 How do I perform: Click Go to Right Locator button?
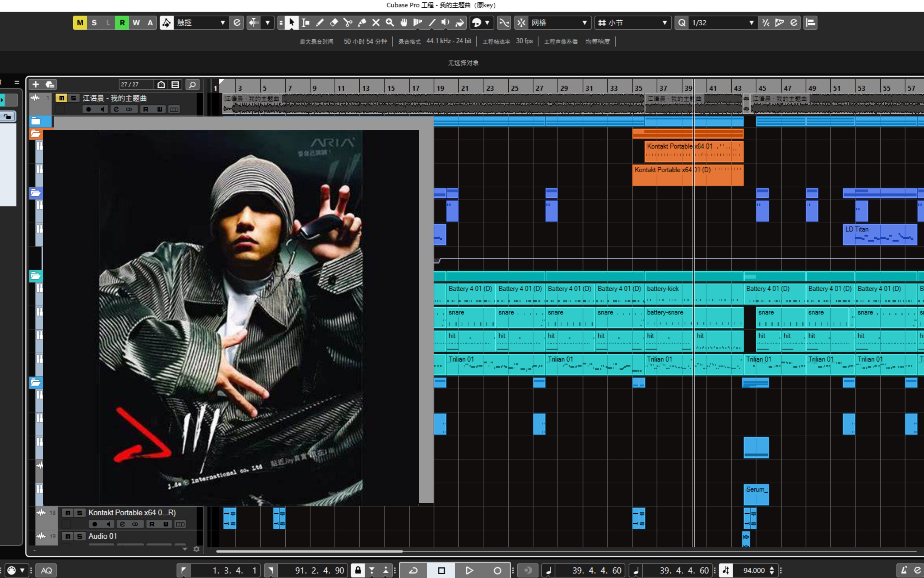point(271,570)
